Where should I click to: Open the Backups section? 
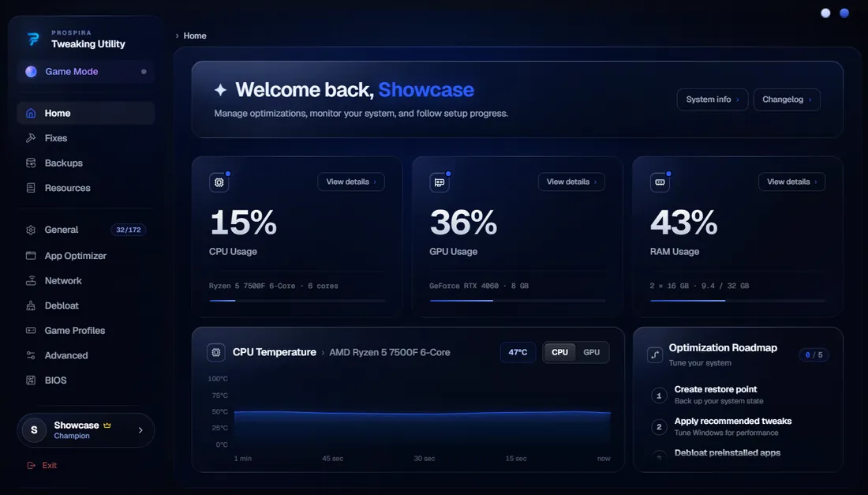(86, 163)
